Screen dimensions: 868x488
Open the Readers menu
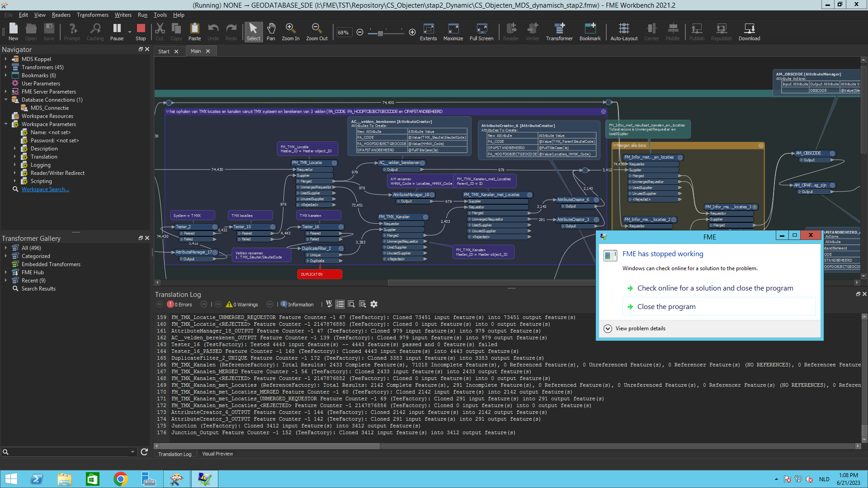click(x=61, y=15)
